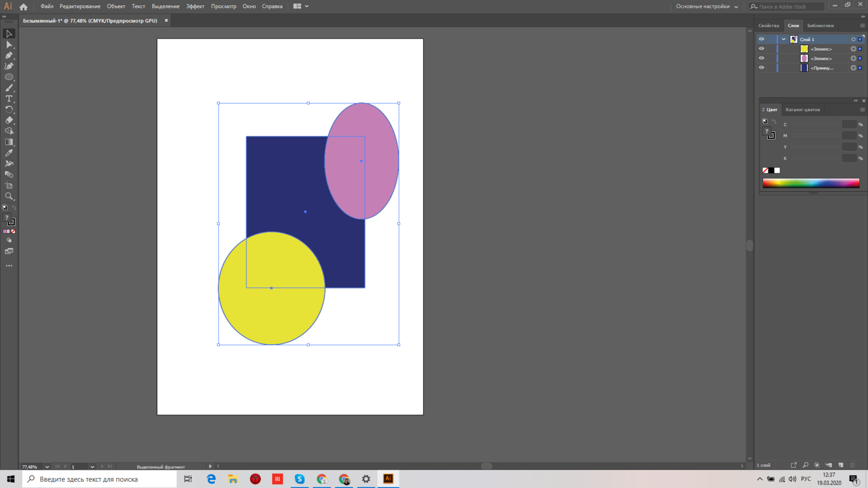Select the Direct Selection tool
This screenshot has width=868, height=488.
[9, 45]
